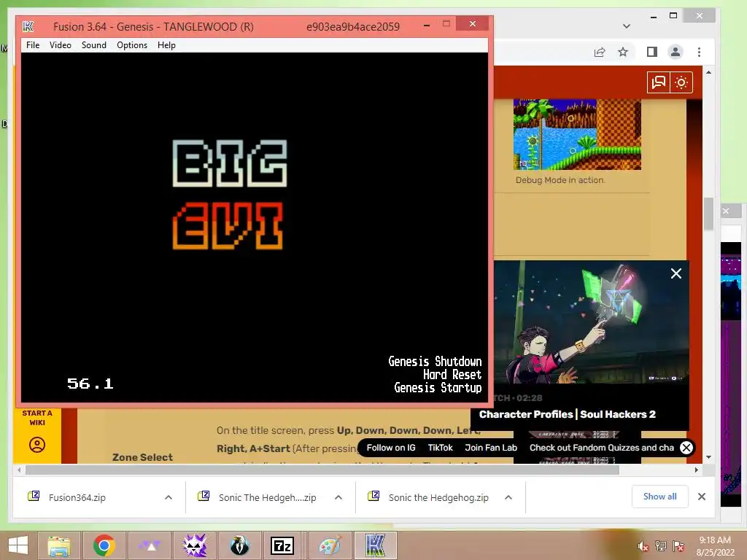
Task: Play the Character Profiles Soul Hackers 2 video
Action: tap(591, 322)
